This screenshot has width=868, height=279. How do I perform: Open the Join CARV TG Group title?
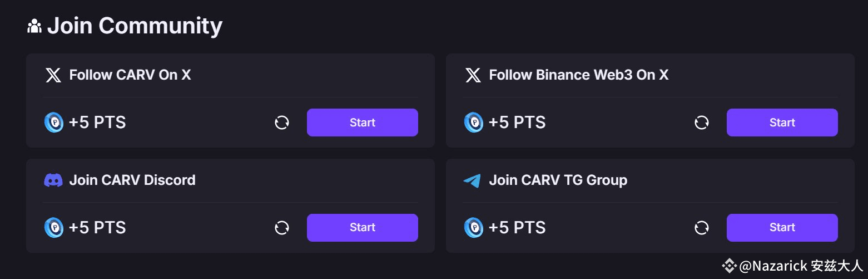coord(558,180)
